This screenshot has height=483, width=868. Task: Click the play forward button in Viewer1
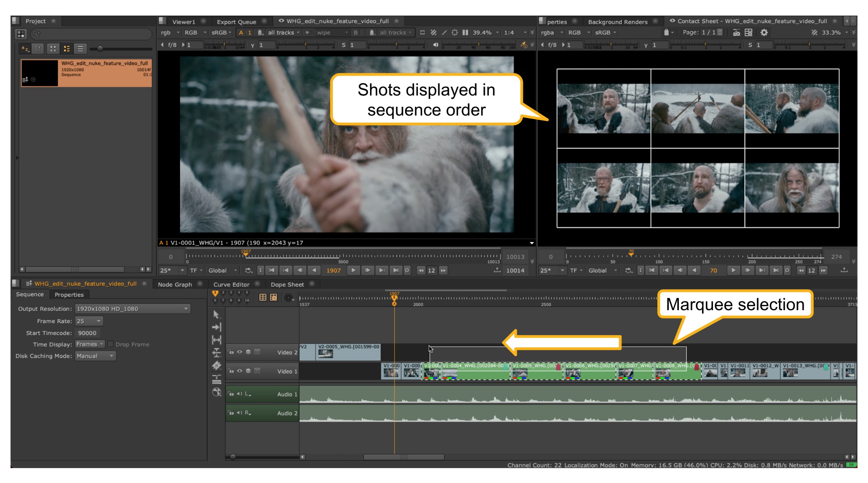(353, 270)
